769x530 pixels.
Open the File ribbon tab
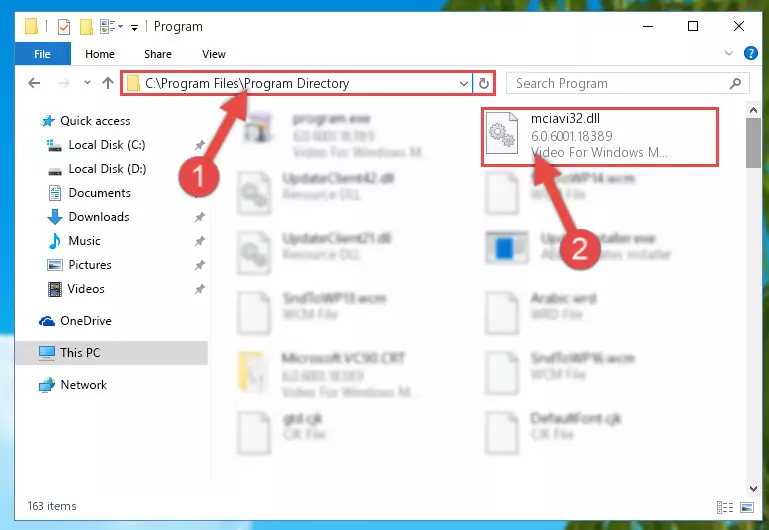tap(43, 54)
